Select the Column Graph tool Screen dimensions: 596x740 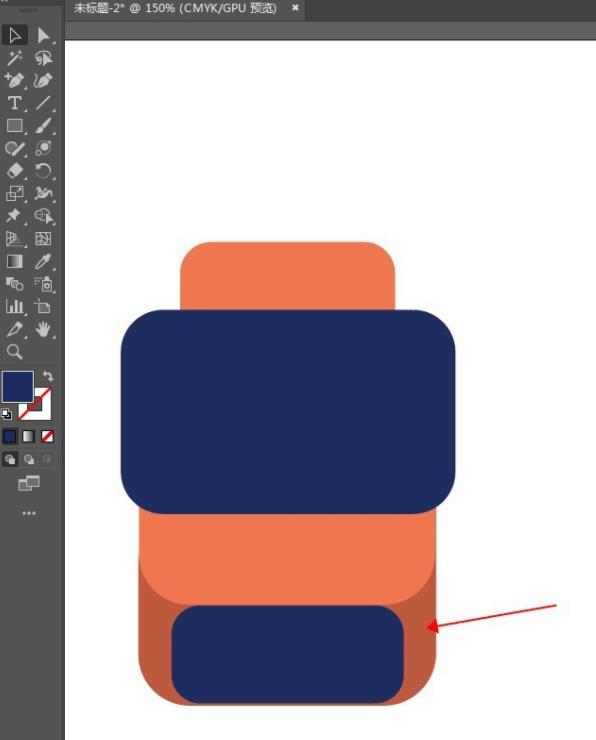pos(14,306)
